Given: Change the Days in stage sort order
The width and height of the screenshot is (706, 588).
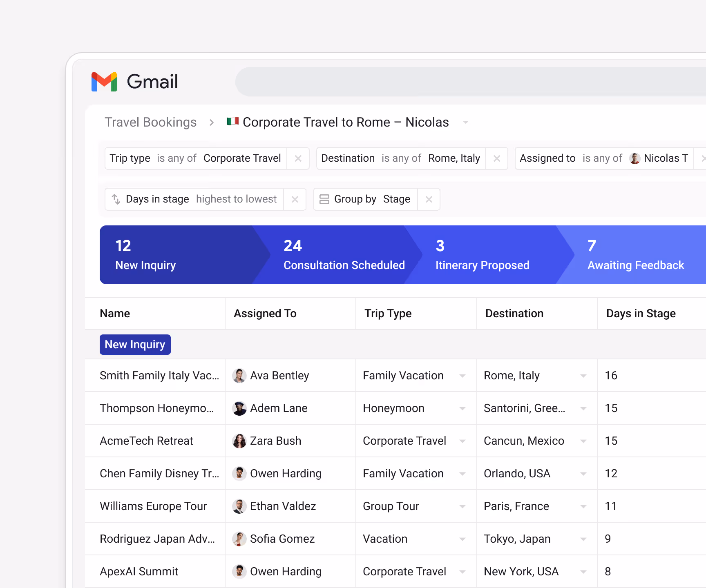Looking at the screenshot, I should 236,199.
